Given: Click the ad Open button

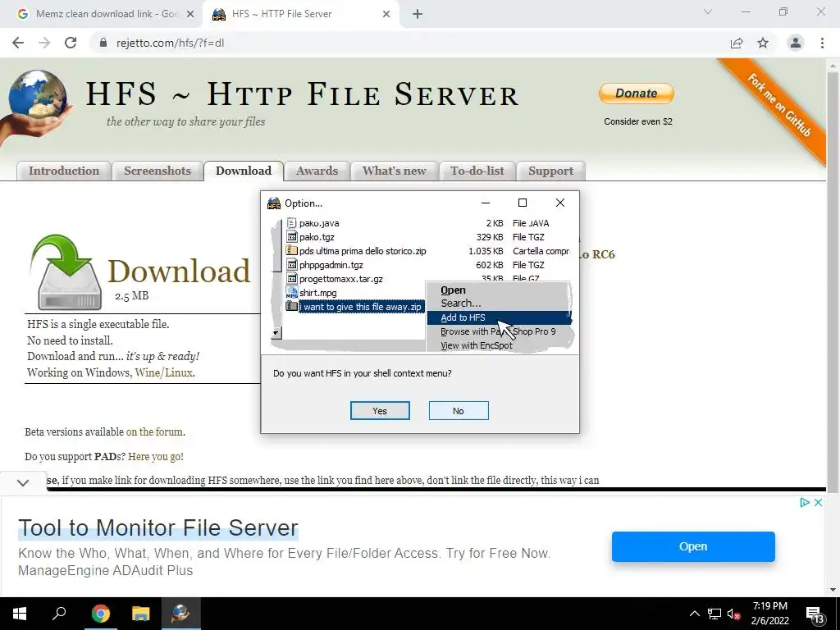Looking at the screenshot, I should (x=693, y=546).
